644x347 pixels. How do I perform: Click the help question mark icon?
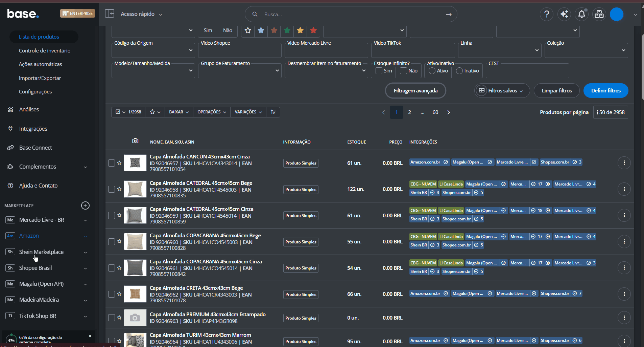coord(546,14)
